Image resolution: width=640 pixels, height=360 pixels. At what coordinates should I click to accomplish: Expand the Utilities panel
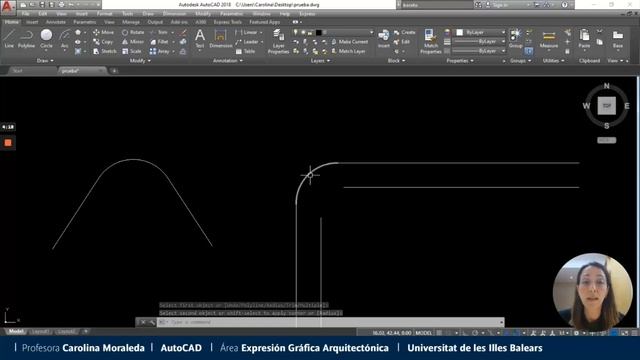(553, 60)
